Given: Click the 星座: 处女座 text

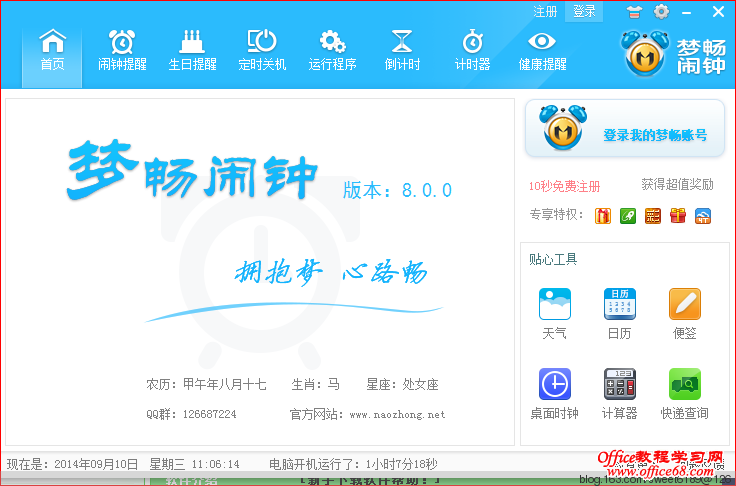Looking at the screenshot, I should click(x=402, y=385).
